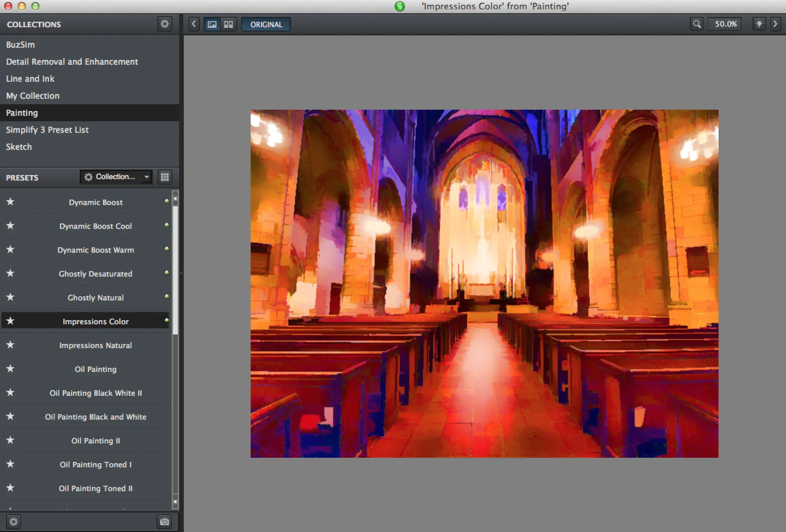Click the COLLECTIONS panel header label
Image resolution: width=786 pixels, height=532 pixels.
[x=34, y=25]
